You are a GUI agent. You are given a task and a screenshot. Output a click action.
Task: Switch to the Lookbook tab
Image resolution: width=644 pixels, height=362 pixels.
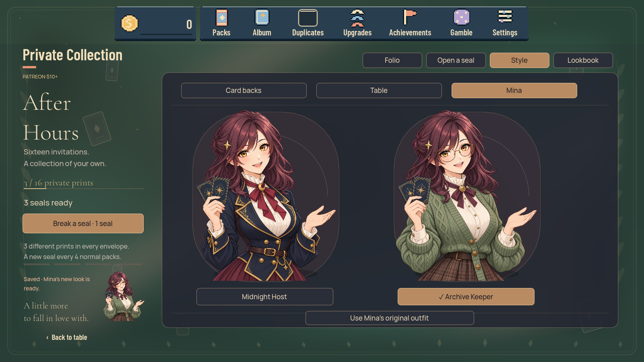tap(583, 60)
